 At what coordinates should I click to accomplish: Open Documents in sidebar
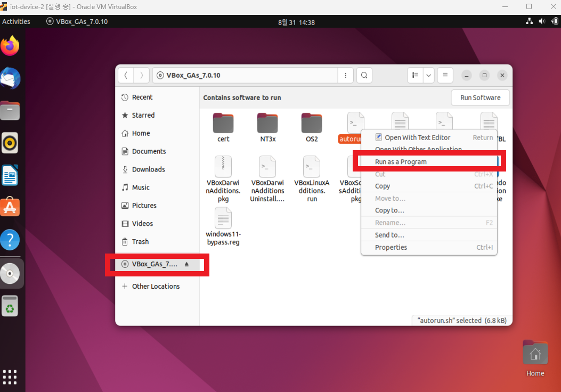point(157,151)
